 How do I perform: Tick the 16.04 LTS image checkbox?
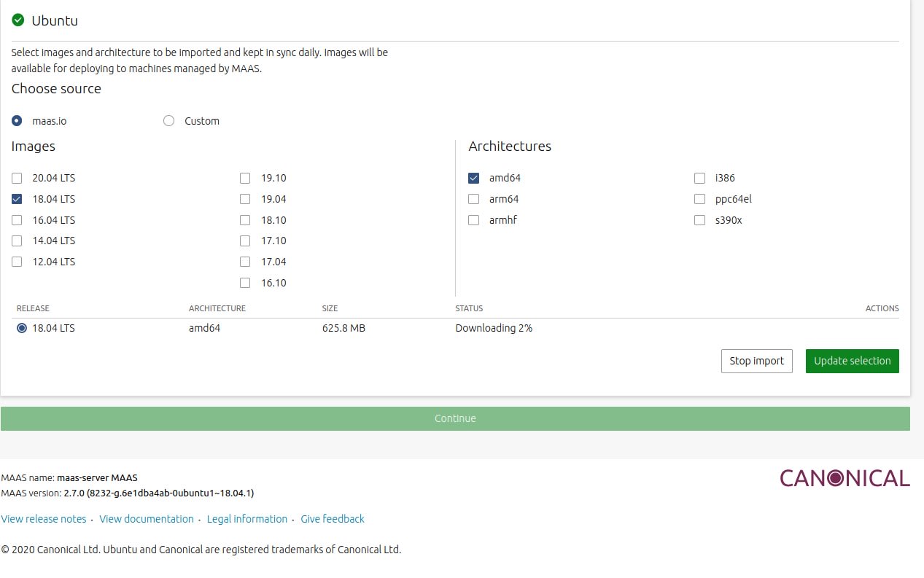coord(17,220)
